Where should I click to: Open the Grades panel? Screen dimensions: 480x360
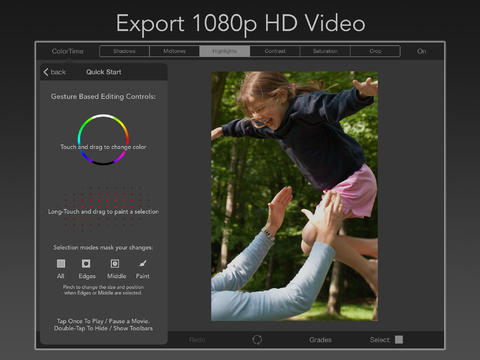point(320,340)
